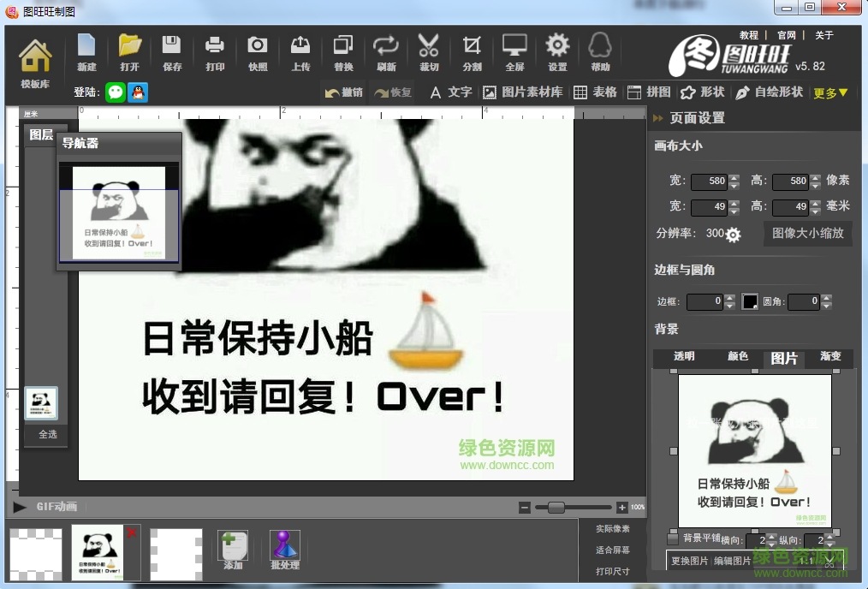
Task: Open the 图片素材库 image library
Action: point(522,92)
